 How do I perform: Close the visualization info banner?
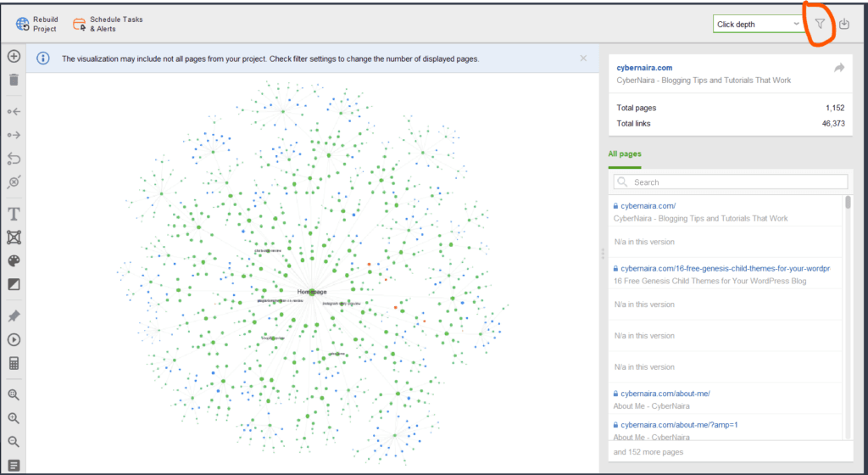pyautogui.click(x=583, y=59)
